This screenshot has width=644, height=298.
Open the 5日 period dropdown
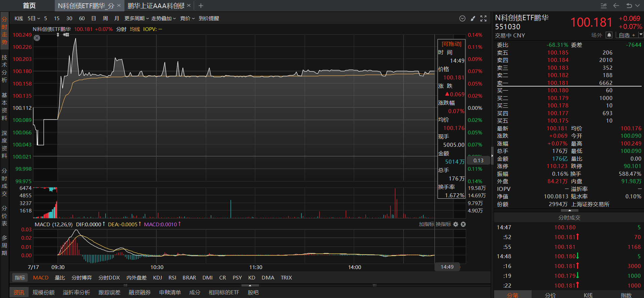[x=34, y=19]
